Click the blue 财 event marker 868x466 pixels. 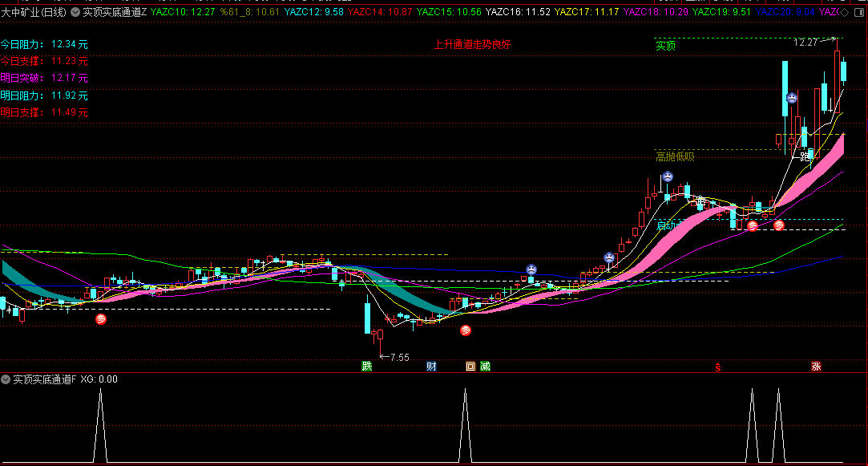pos(431,367)
